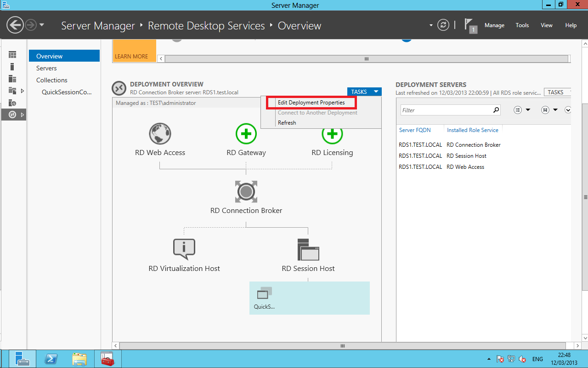The height and width of the screenshot is (368, 588).
Task: Click the RD Connection Broker icon
Action: [246, 192]
